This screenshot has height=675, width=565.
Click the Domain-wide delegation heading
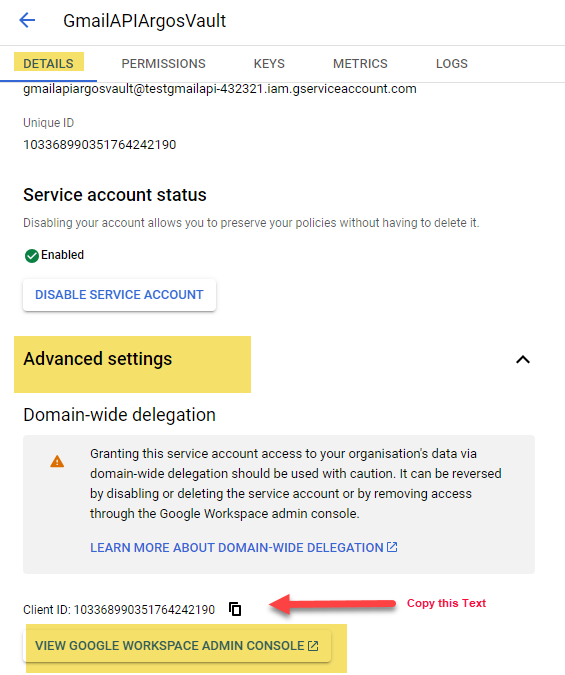119,415
